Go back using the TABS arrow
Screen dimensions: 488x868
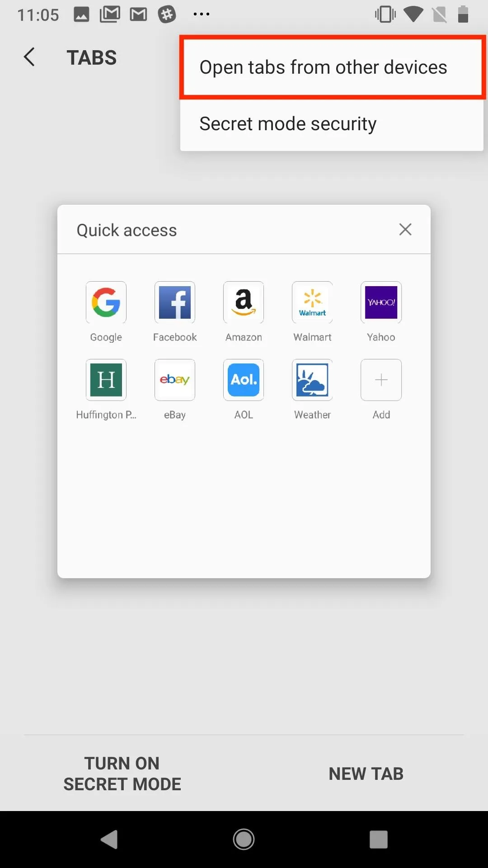(29, 57)
